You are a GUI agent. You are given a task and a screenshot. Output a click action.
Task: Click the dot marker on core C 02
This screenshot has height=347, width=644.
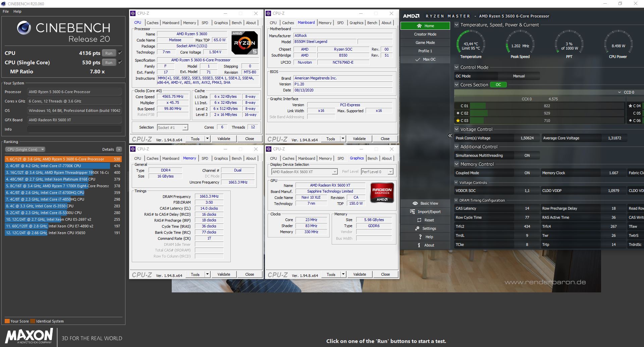(458, 113)
